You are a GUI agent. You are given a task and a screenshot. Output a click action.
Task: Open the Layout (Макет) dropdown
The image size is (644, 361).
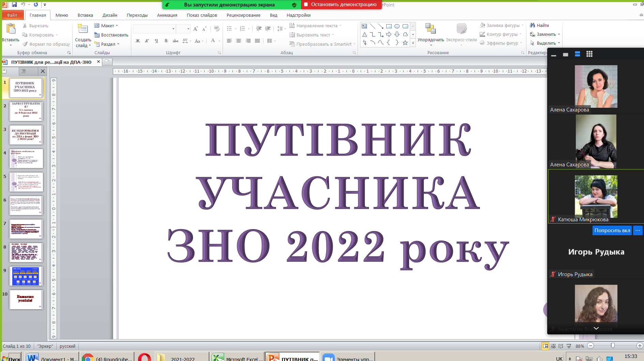pos(106,26)
